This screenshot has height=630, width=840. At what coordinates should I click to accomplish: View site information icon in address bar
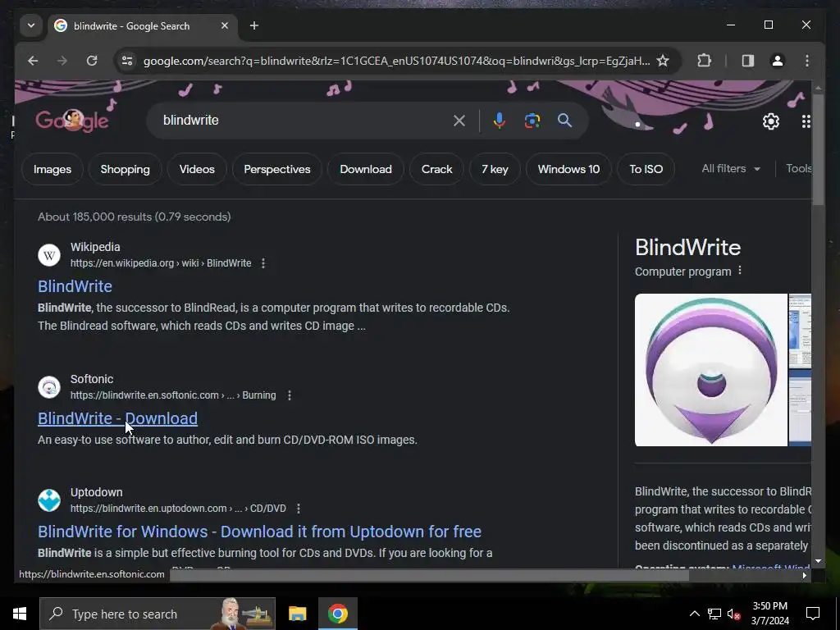pos(127,61)
